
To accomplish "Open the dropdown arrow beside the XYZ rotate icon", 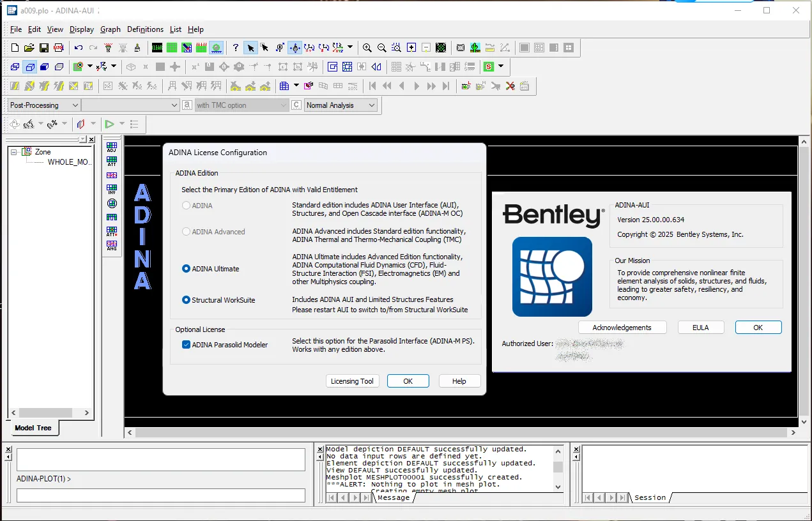I will tap(350, 48).
